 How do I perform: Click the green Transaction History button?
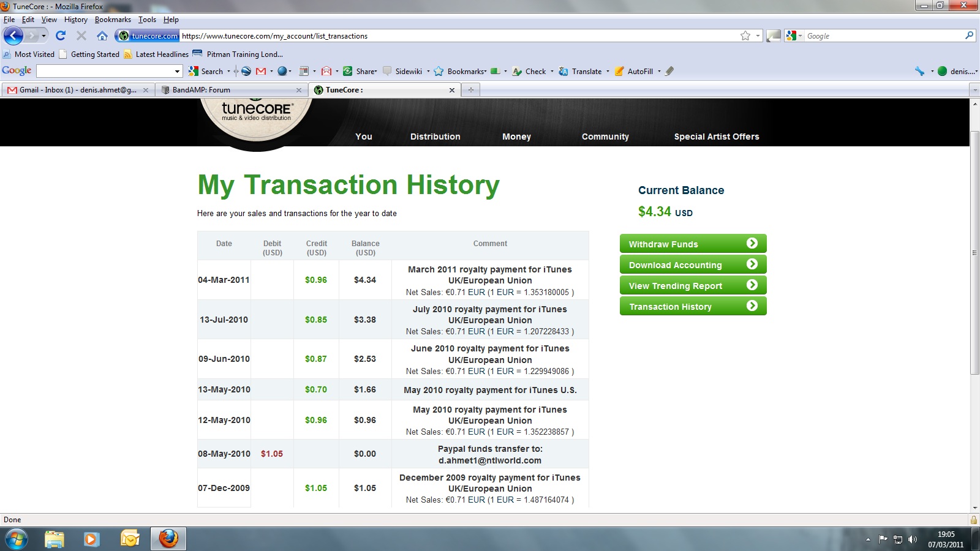click(x=693, y=306)
